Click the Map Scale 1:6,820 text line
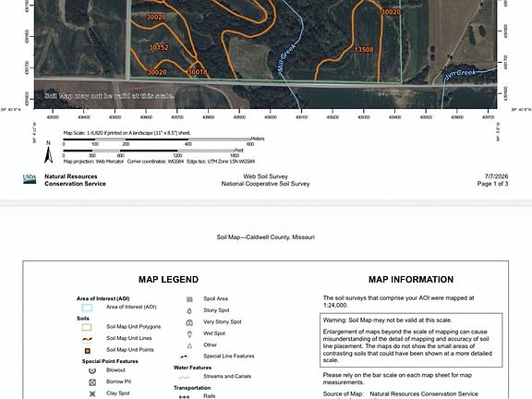The height and width of the screenshot is (399, 532). click(x=127, y=133)
